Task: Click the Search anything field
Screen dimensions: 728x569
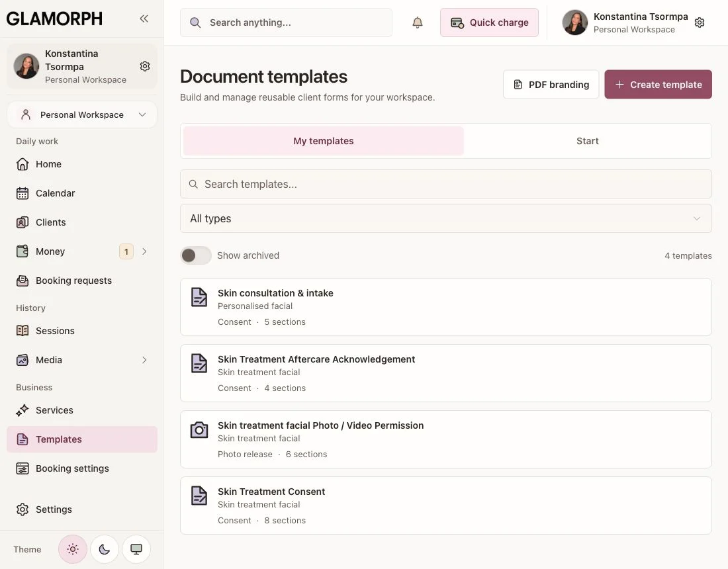Action: [286, 22]
